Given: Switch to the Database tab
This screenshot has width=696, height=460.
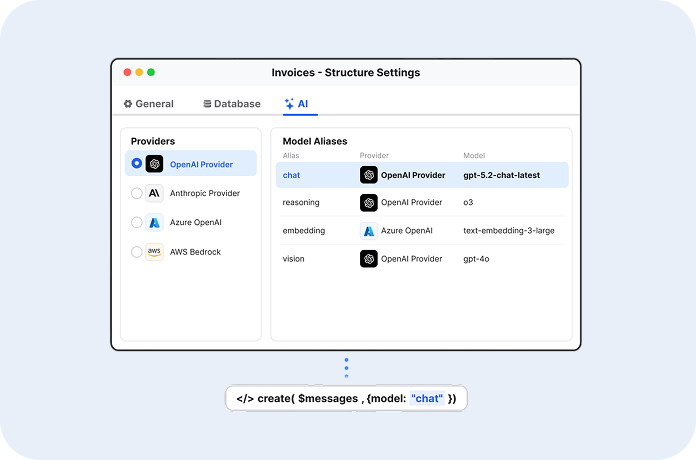Looking at the screenshot, I should pos(232,104).
